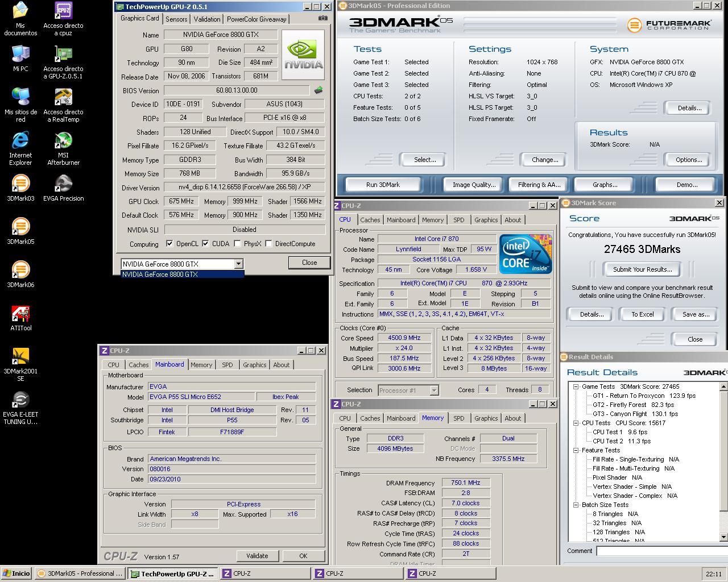Click Intel Core i7 logo in CPU-Z
The width and height of the screenshot is (728, 582).
click(x=526, y=254)
